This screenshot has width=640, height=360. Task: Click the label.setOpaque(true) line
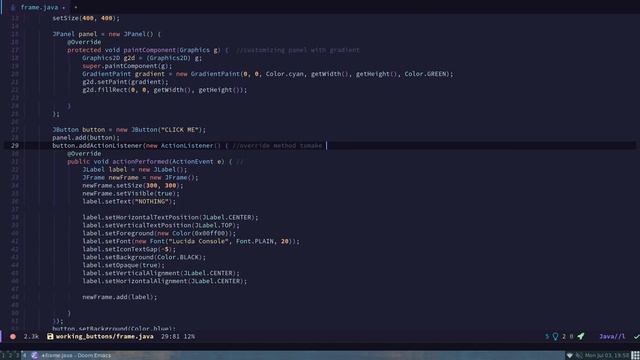(x=123, y=265)
